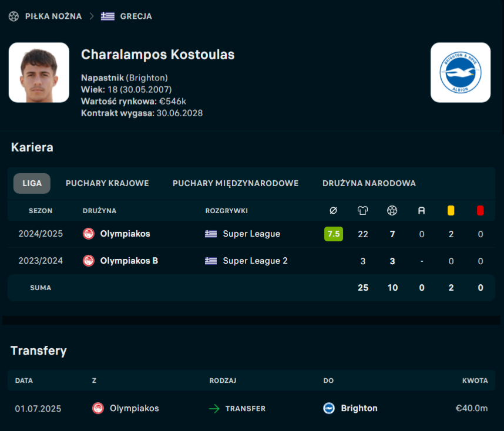Click the 7.5 rating badge
This screenshot has height=431, width=504.
(334, 234)
